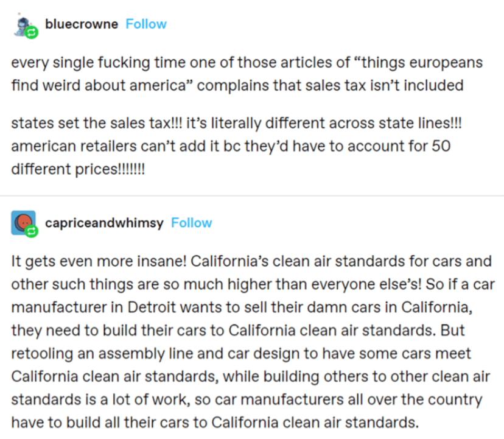
Task: Click the word "Detroit" in the reply
Action: pyautogui.click(x=152, y=307)
